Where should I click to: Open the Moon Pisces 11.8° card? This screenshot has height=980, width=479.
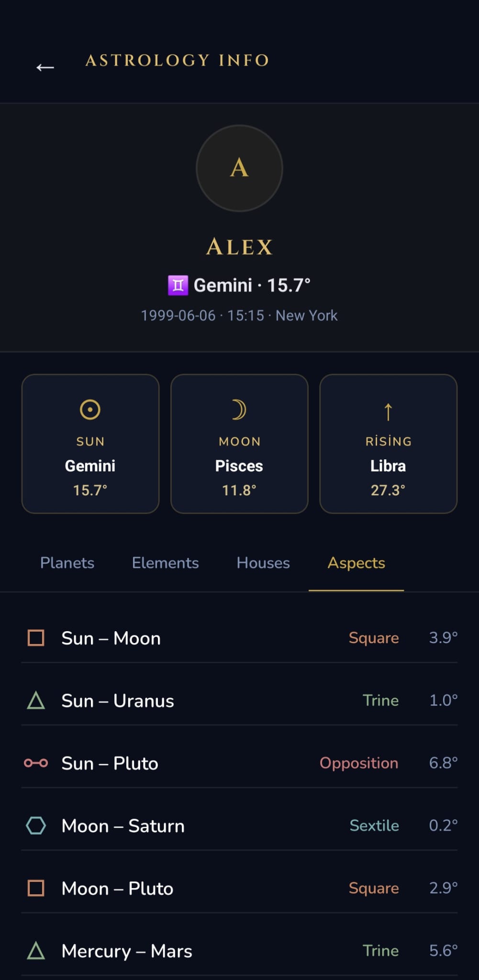239,444
